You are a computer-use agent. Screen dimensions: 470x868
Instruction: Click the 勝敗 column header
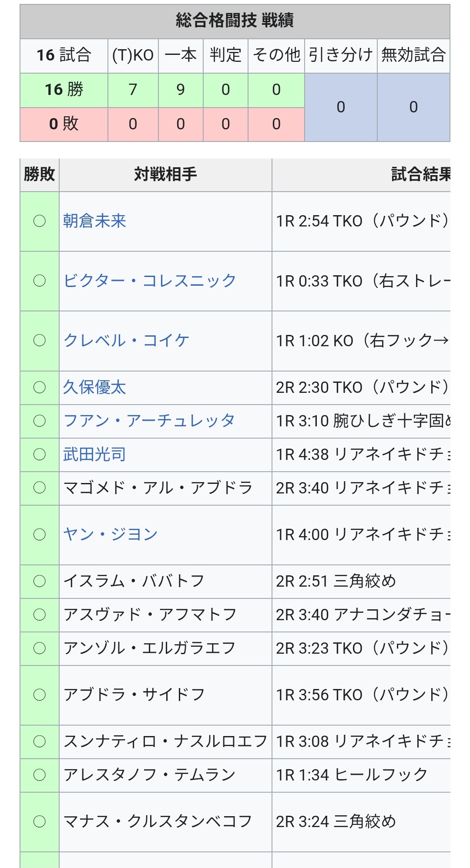(x=39, y=175)
